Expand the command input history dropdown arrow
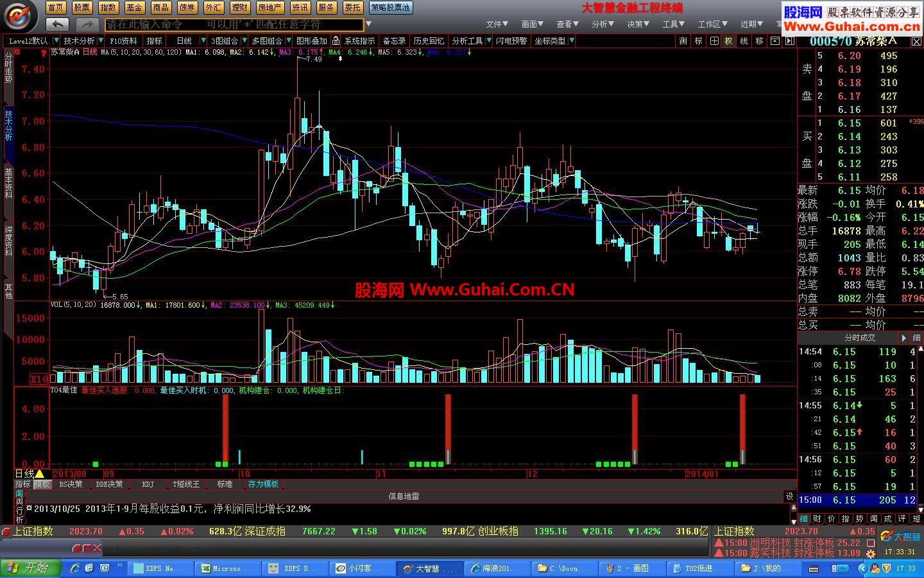 point(368,24)
